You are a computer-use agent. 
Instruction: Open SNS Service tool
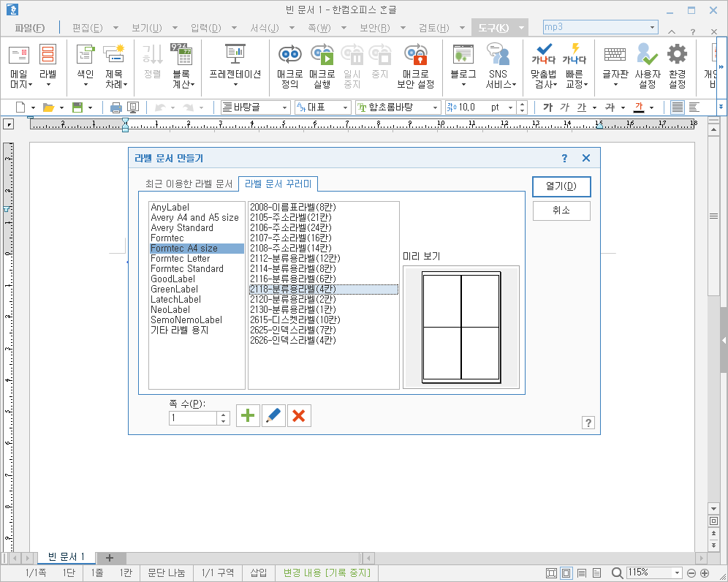[499, 67]
